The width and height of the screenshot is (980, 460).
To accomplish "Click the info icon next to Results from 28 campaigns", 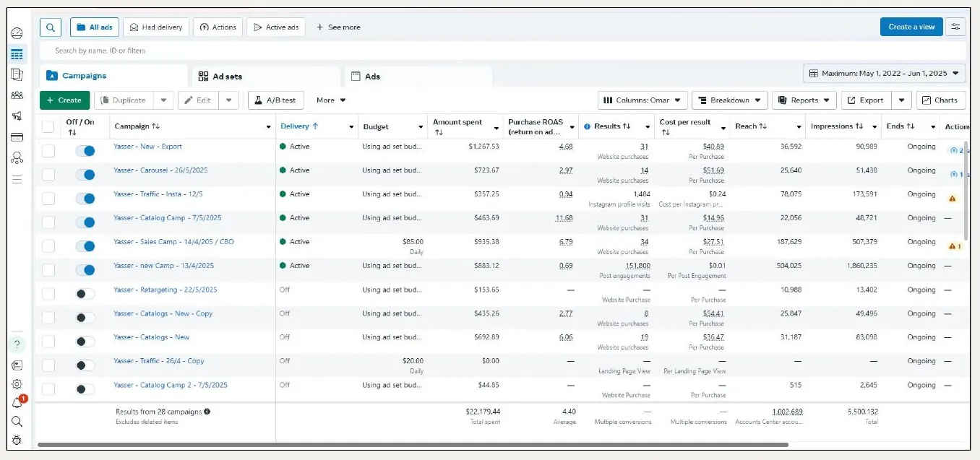I will [x=207, y=412].
